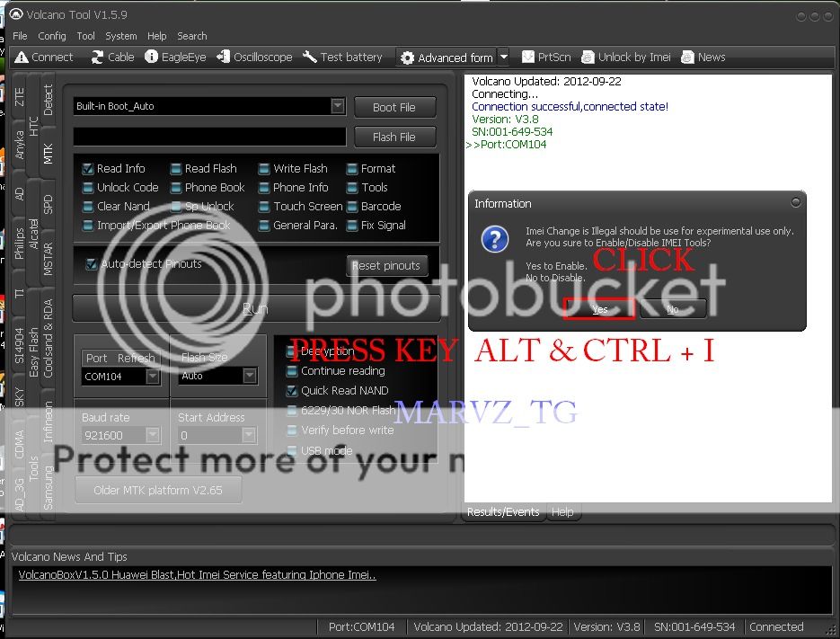Open the MSTAR side tab
840x639 pixels.
pos(49,259)
